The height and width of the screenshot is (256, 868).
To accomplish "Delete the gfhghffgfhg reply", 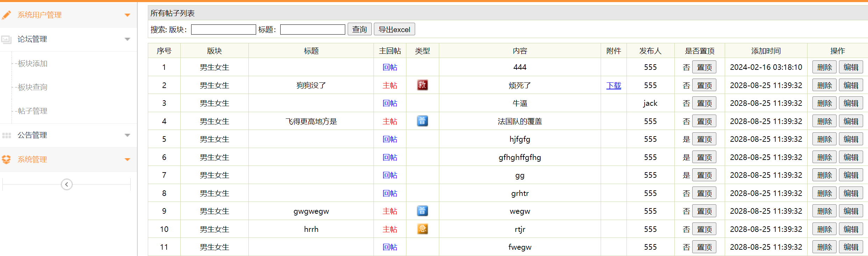I will (x=824, y=157).
